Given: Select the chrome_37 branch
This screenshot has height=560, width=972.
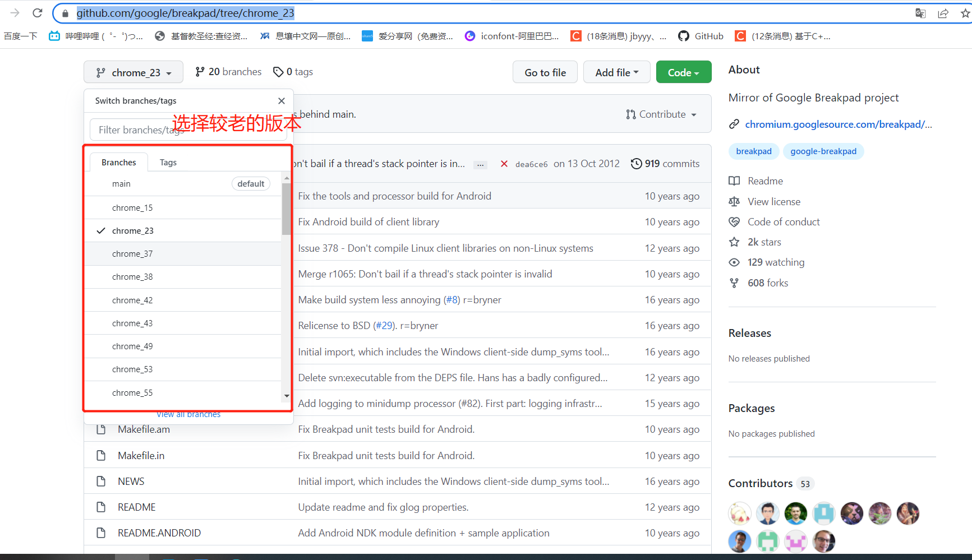Looking at the screenshot, I should click(x=132, y=253).
